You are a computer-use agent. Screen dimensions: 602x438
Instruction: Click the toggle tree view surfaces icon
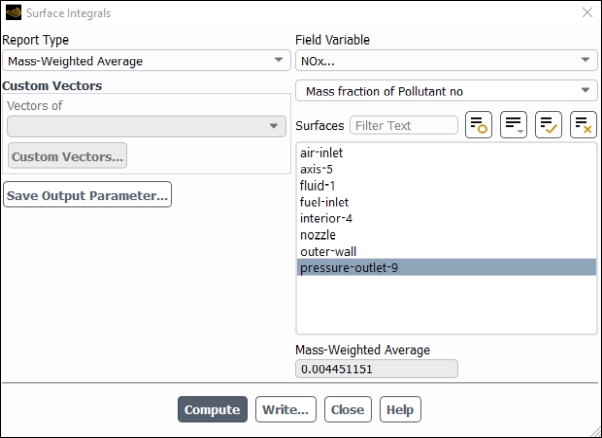478,125
